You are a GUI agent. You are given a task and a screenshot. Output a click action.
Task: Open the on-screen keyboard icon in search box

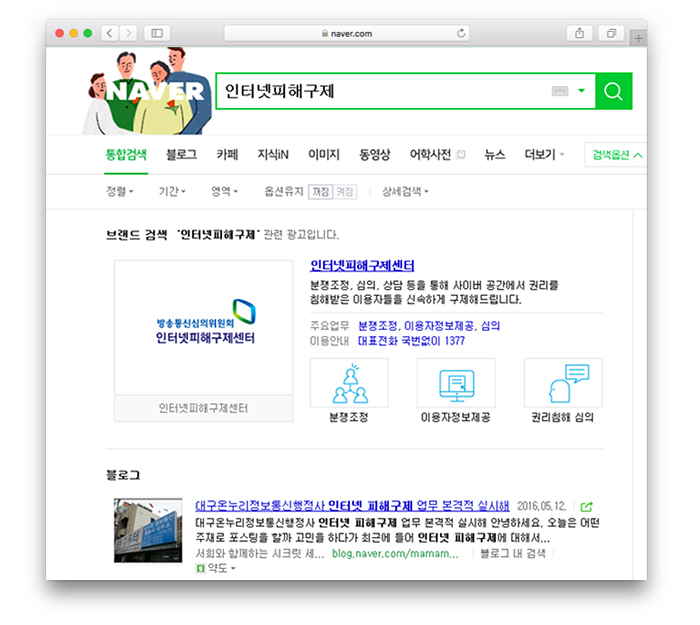coord(559,91)
